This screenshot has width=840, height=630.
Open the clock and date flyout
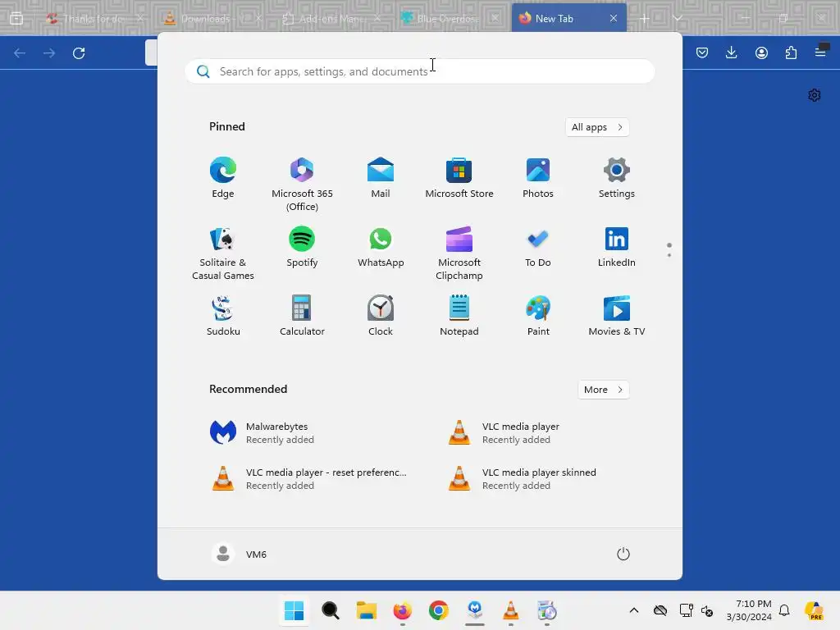coord(749,610)
